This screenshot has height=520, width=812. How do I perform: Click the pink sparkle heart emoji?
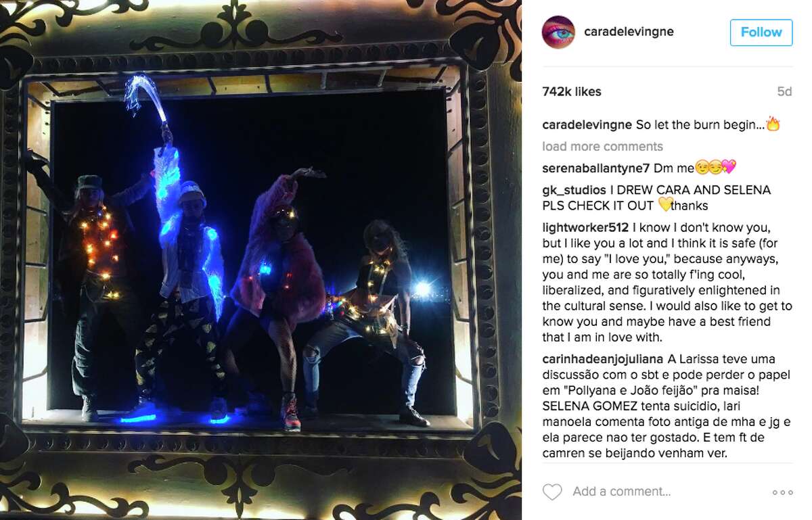tap(728, 168)
